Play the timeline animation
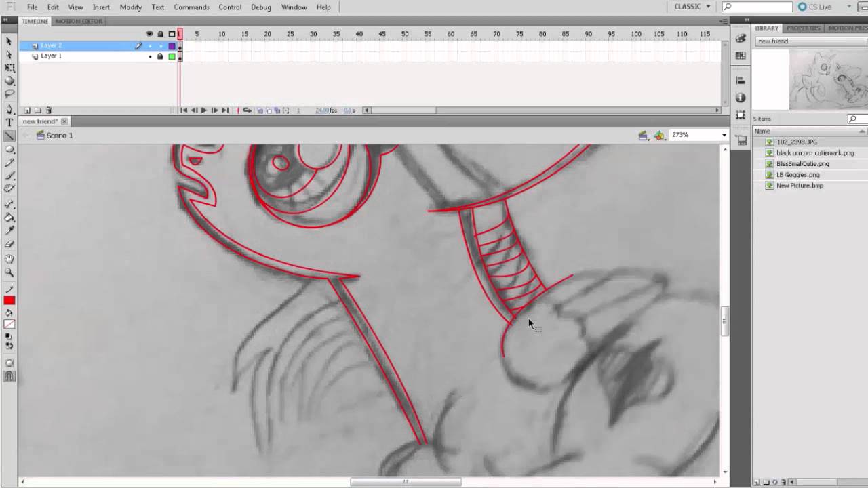This screenshot has height=488, width=868. (x=204, y=110)
